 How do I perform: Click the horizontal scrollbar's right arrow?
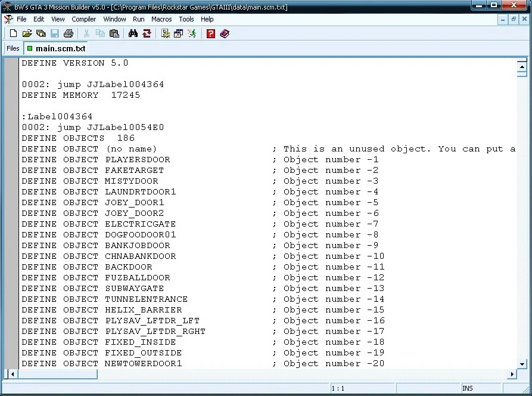click(512, 375)
